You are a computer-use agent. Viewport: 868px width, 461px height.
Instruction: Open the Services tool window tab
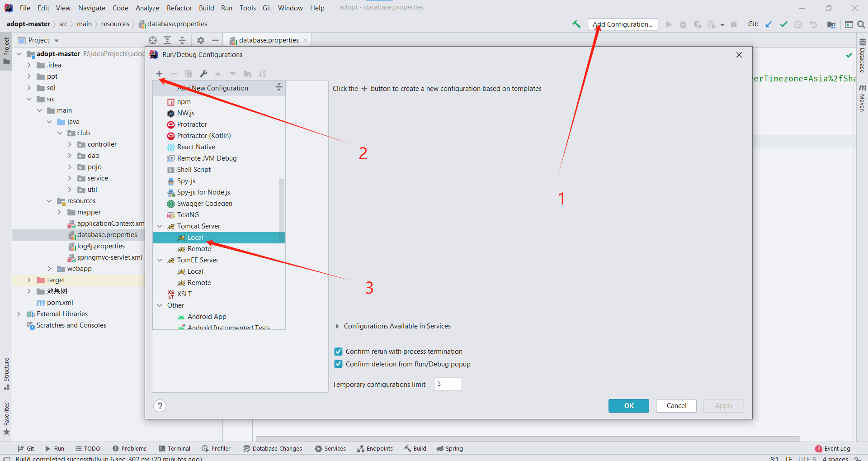pyautogui.click(x=330, y=449)
